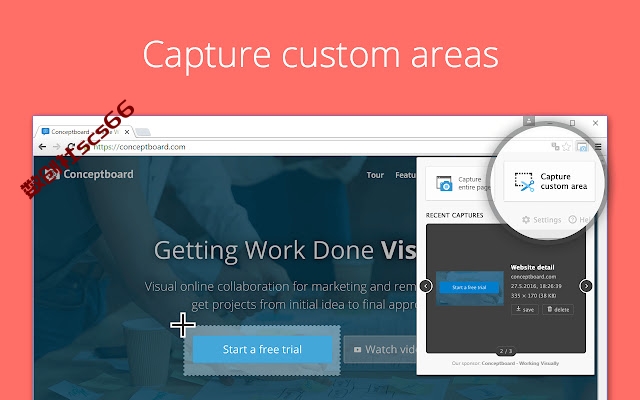Go to next recent capture

(586, 286)
